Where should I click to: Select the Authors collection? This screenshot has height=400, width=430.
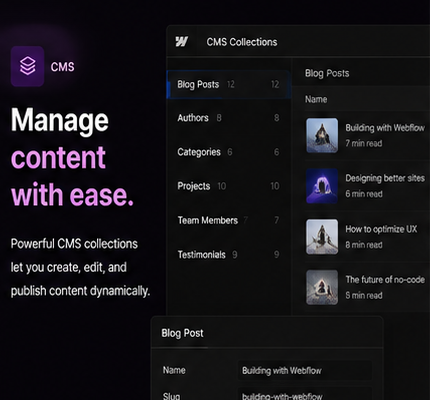pyautogui.click(x=229, y=118)
